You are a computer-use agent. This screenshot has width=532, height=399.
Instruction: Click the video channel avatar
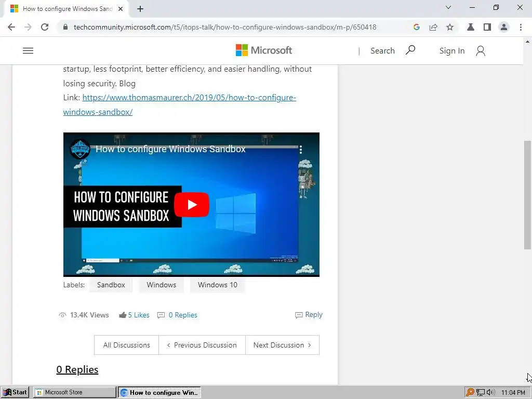point(80,149)
